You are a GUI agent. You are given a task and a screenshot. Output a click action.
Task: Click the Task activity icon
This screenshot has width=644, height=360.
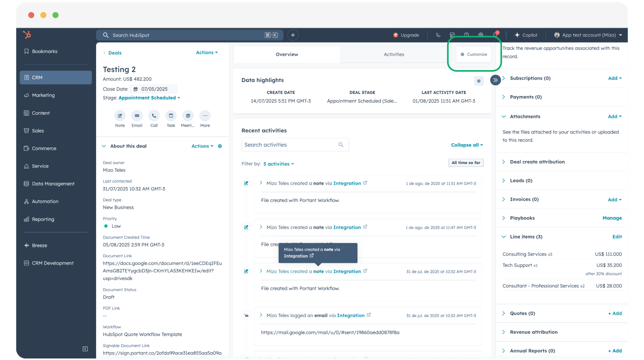pos(171,116)
